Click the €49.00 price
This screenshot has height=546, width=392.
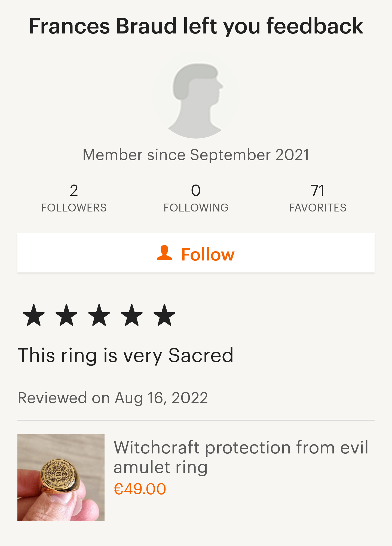pos(140,489)
